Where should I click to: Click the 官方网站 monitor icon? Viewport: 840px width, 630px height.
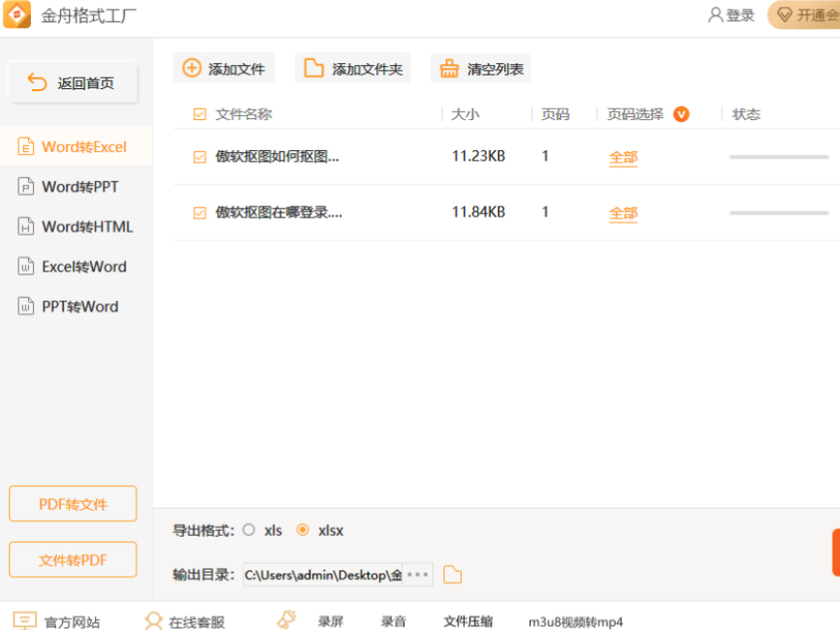point(24,621)
